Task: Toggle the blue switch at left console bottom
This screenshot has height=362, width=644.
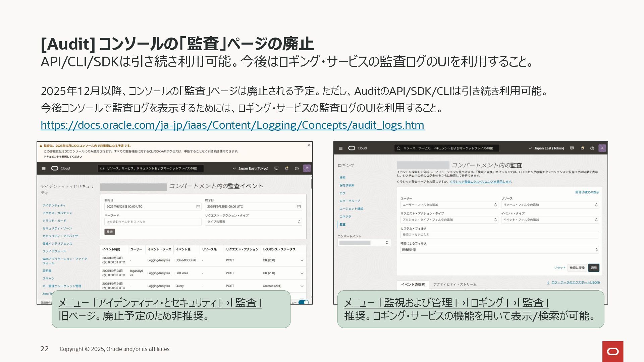Action: (x=304, y=302)
